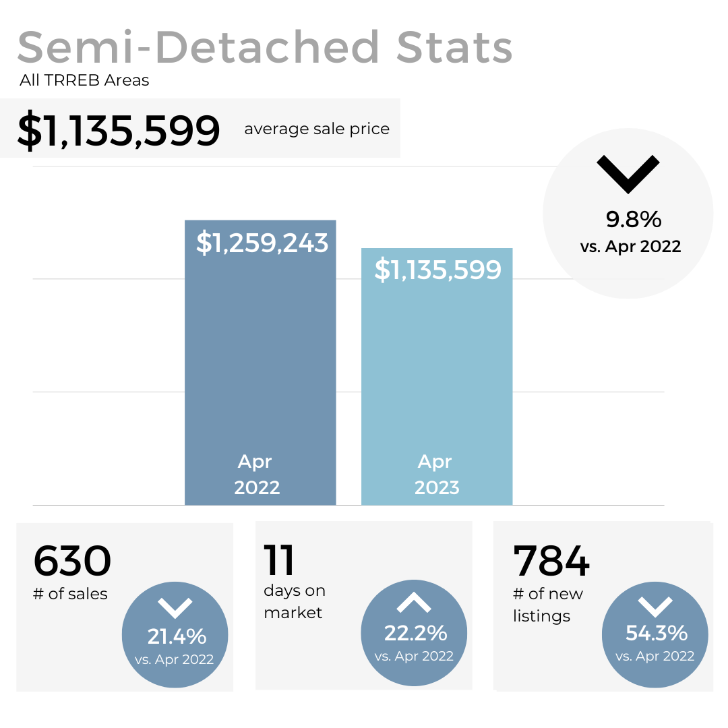This screenshot has height=728, width=728.
Task: Click the down chevron above 21.4%
Action: pos(175,607)
